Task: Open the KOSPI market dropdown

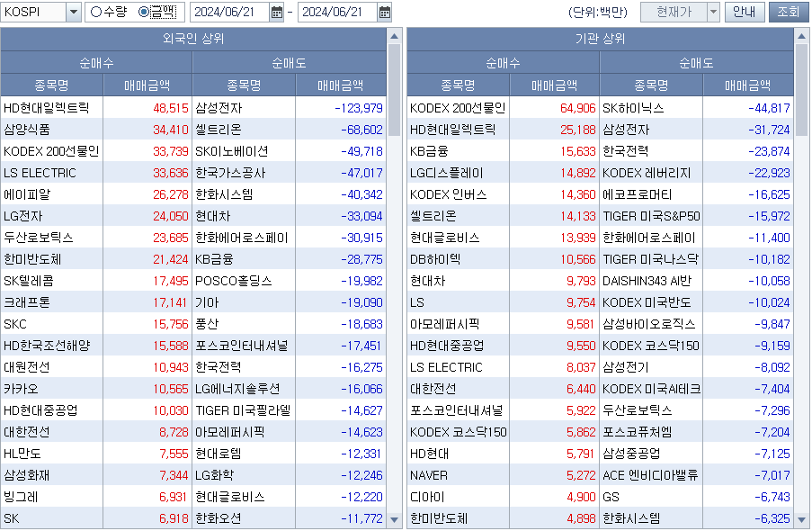Action: pos(74,12)
